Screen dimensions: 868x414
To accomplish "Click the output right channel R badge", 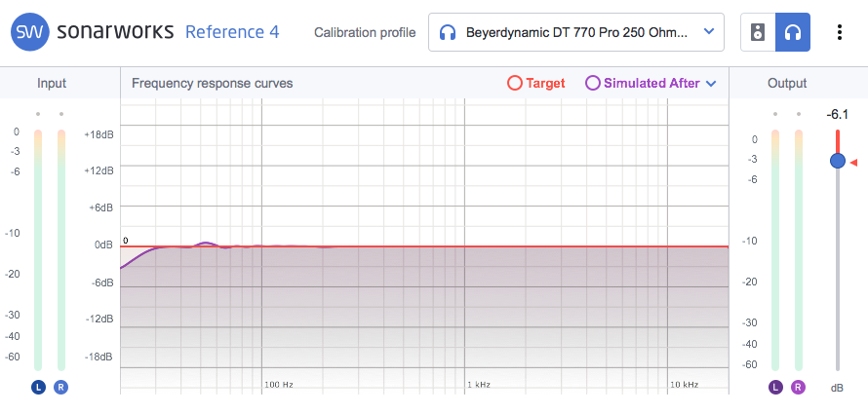I will pos(799,387).
